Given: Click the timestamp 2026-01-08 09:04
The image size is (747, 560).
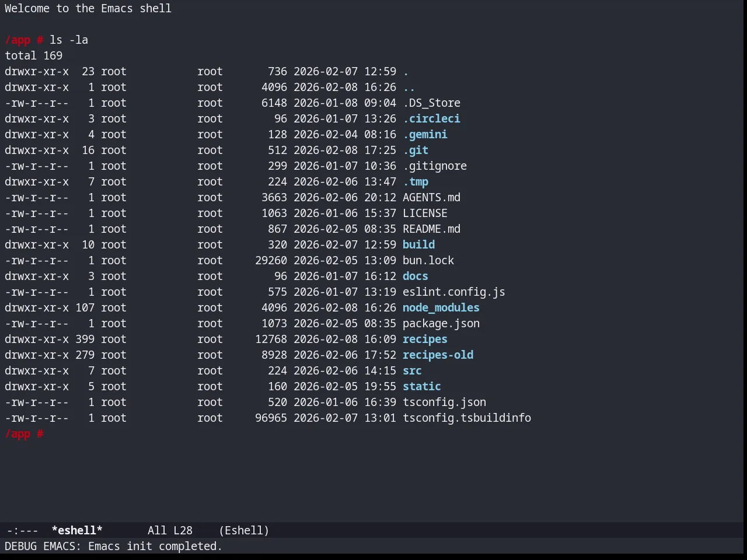Looking at the screenshot, I should click(x=345, y=103).
